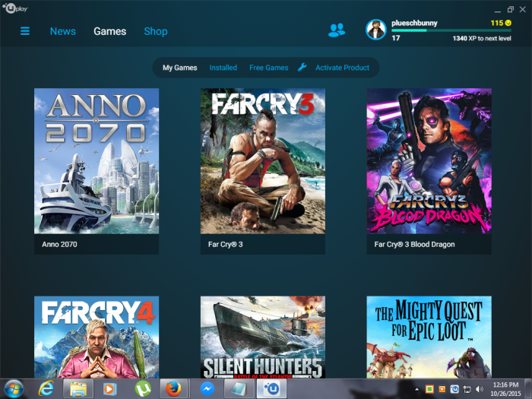Open uTorrent from the taskbar
Viewport: 532px width, 399px height.
[x=143, y=389]
